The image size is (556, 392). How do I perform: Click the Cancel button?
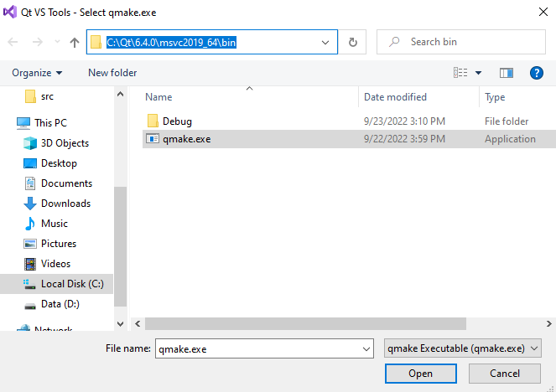click(x=505, y=374)
